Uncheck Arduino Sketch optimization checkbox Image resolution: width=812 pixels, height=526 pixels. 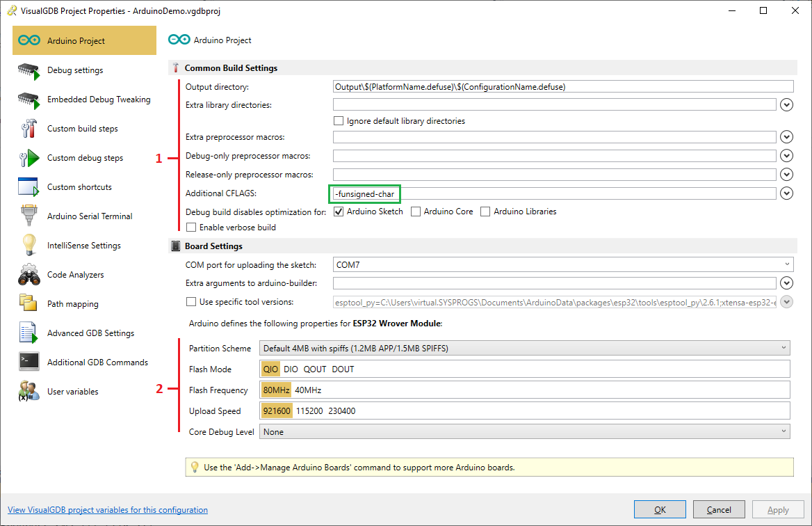click(339, 212)
